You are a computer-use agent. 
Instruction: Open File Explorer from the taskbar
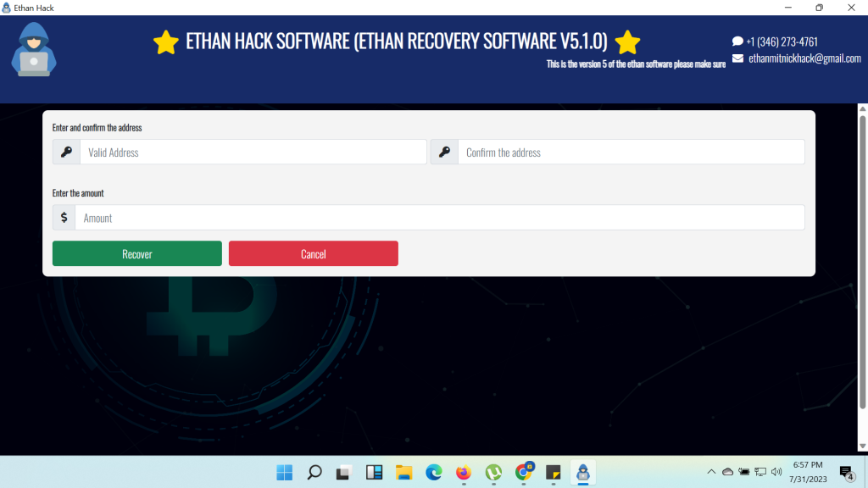[403, 472]
